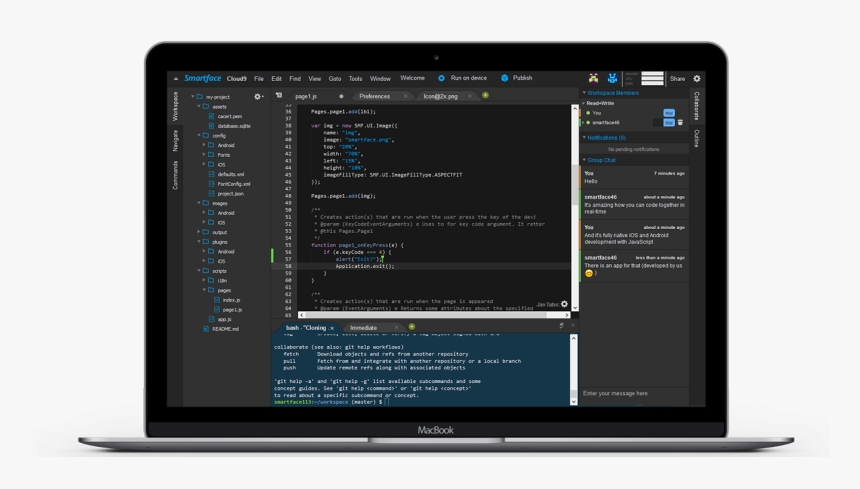Toggle the Outline side panel
Screen dimensions: 860x489
click(x=697, y=139)
